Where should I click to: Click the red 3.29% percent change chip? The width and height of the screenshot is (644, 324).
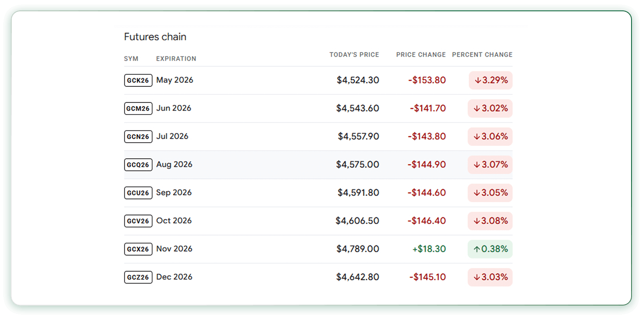pos(491,80)
